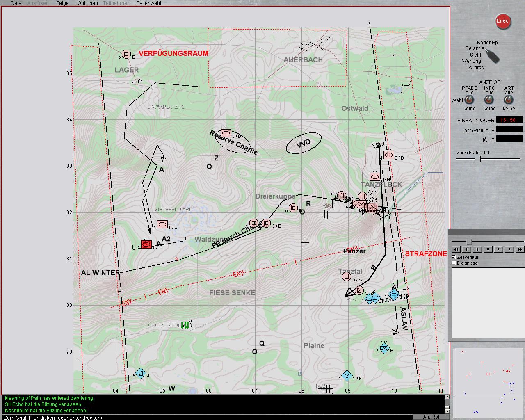The image size is (525, 420).
Task: Click the Zoom Karte slider handle
Action: (477, 159)
